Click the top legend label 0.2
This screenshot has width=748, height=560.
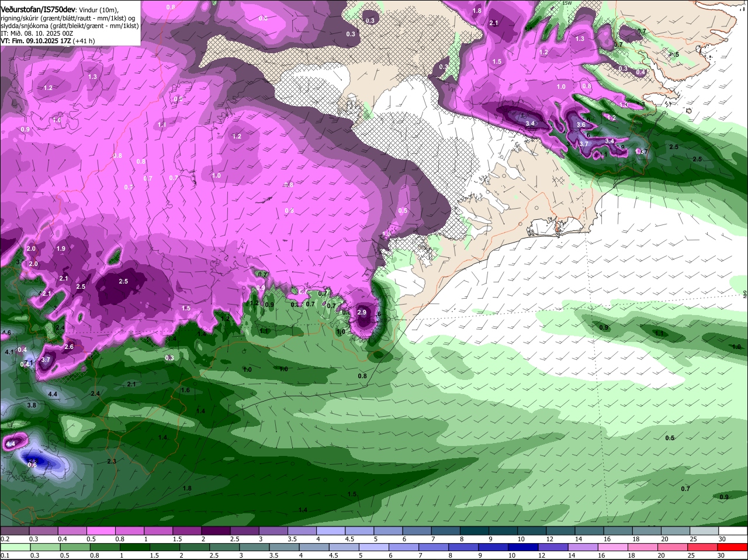click(x=5, y=539)
